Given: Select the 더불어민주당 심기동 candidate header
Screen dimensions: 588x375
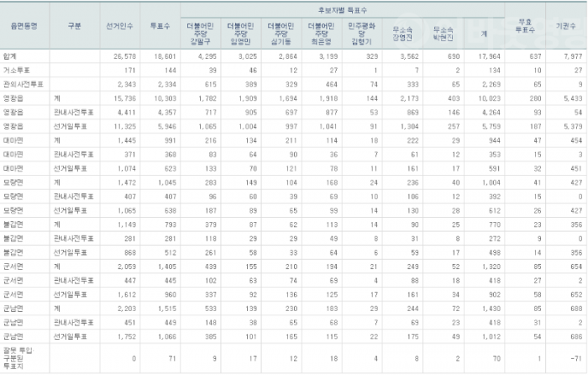Looking at the screenshot, I should pyautogui.click(x=282, y=32).
